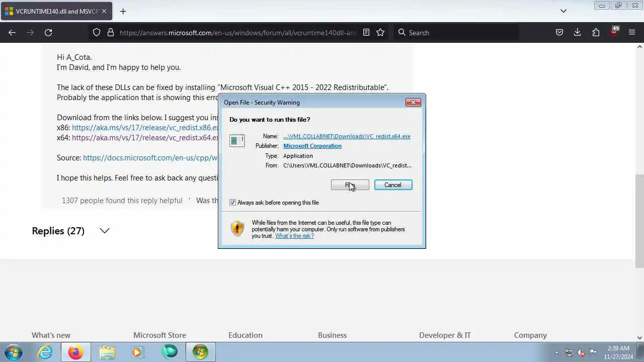Click Company footer heading
The width and height of the screenshot is (644, 362).
tap(530, 335)
